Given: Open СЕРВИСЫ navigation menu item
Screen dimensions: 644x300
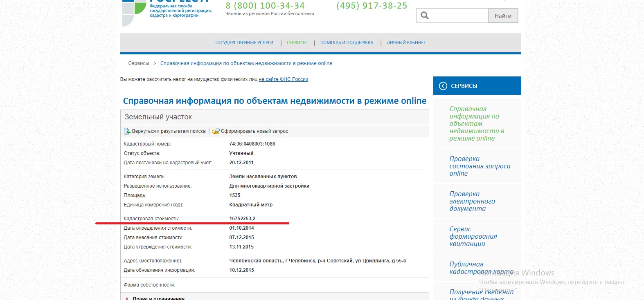Looking at the screenshot, I should (297, 43).
